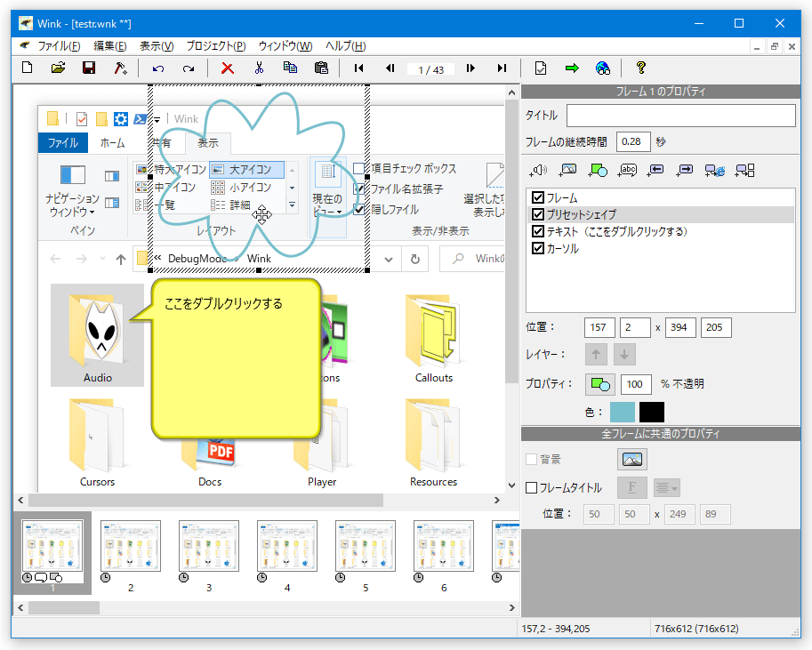Image resolution: width=812 pixels, height=650 pixels.
Task: Open help with the question mark icon
Action: tap(641, 68)
